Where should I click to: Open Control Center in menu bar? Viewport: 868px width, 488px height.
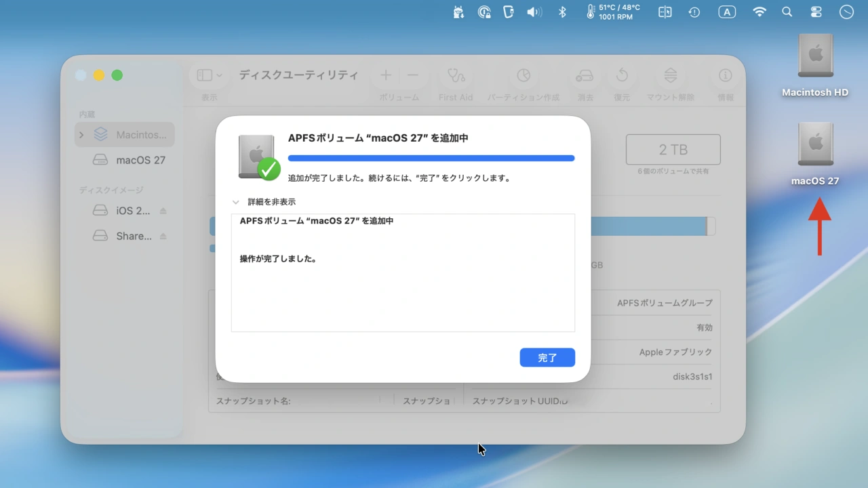(x=815, y=12)
